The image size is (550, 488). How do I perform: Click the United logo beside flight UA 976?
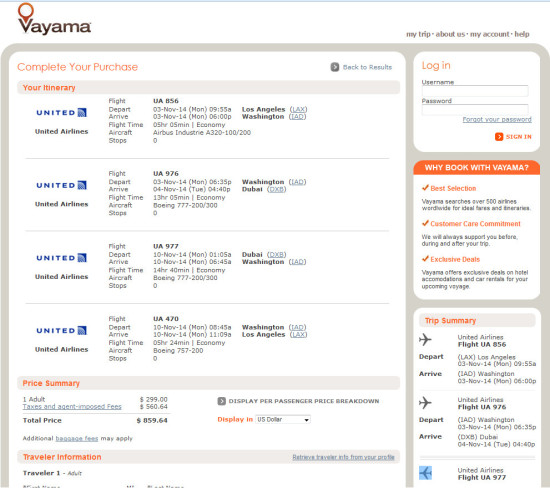click(x=61, y=185)
